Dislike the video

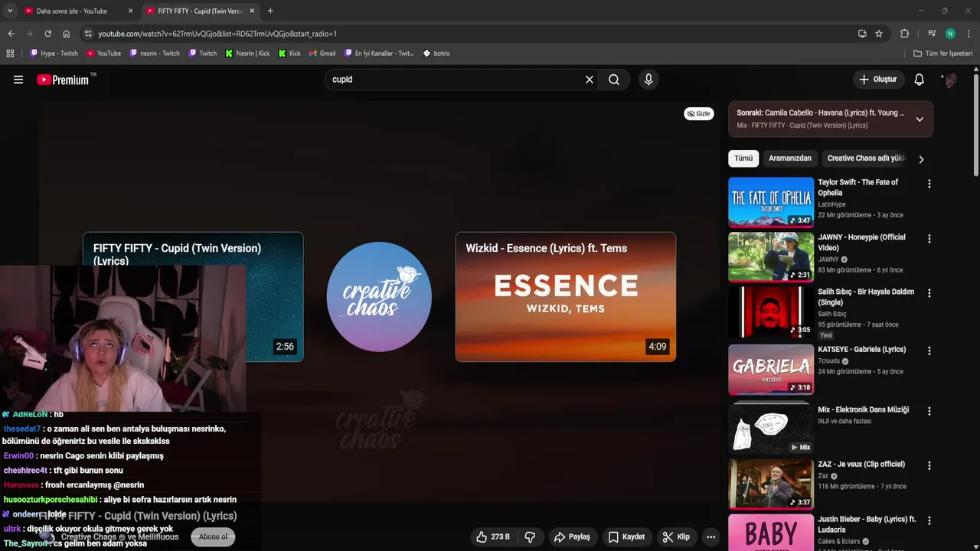coord(530,537)
